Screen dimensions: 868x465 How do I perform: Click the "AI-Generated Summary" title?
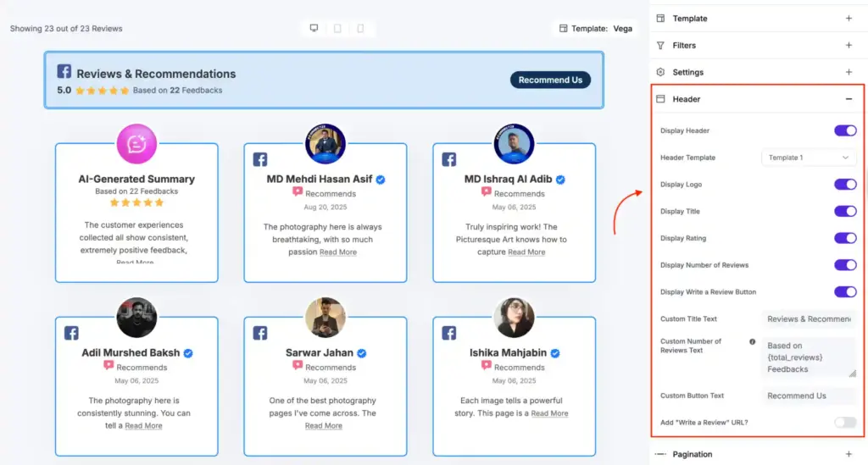coord(136,180)
